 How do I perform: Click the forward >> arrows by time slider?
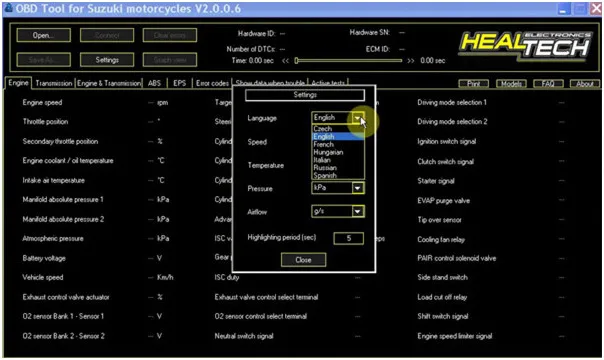tap(411, 61)
